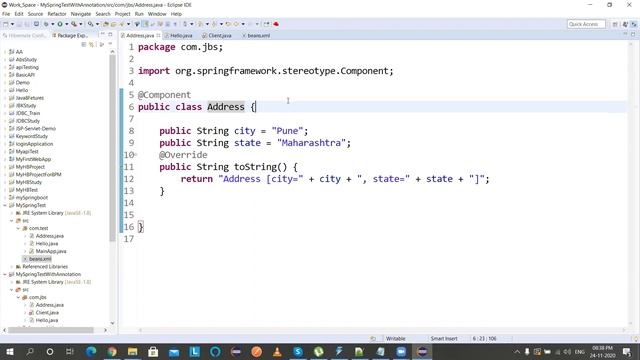Select MainApp.java in Package Explorer
The height and width of the screenshot is (360, 640).
click(51, 251)
